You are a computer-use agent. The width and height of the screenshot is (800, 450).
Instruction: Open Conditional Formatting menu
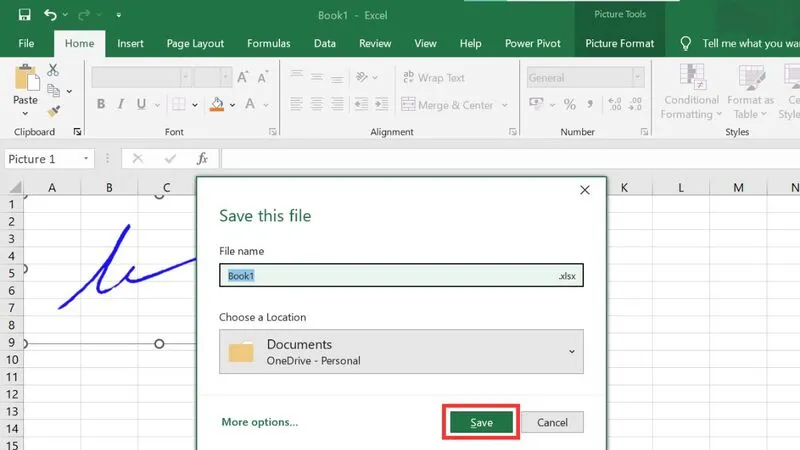click(x=691, y=92)
